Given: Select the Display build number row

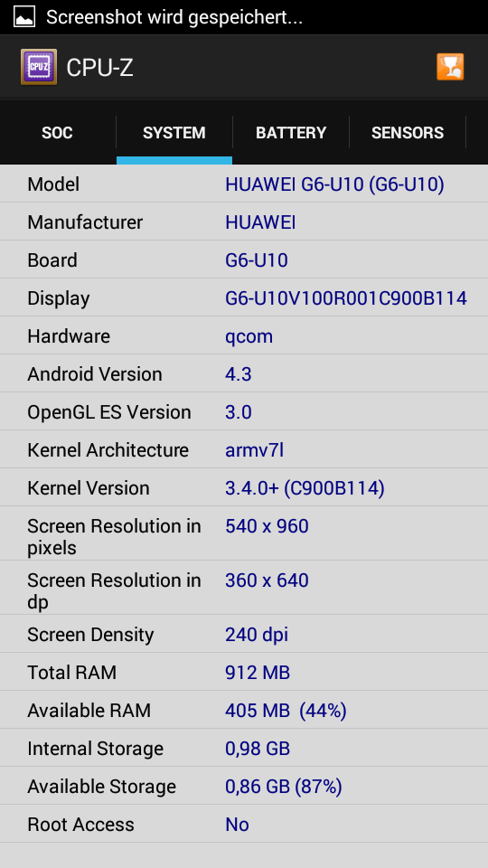Looking at the screenshot, I should [x=244, y=297].
